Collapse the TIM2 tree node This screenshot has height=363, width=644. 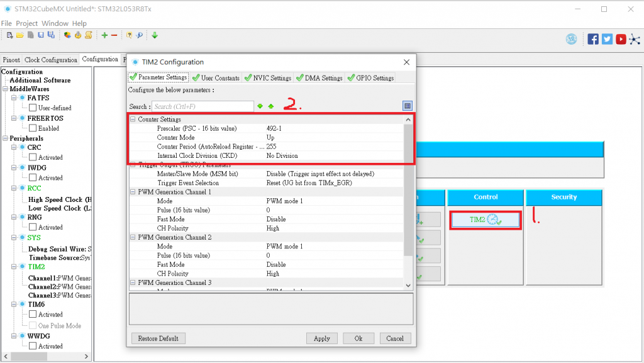[14, 267]
